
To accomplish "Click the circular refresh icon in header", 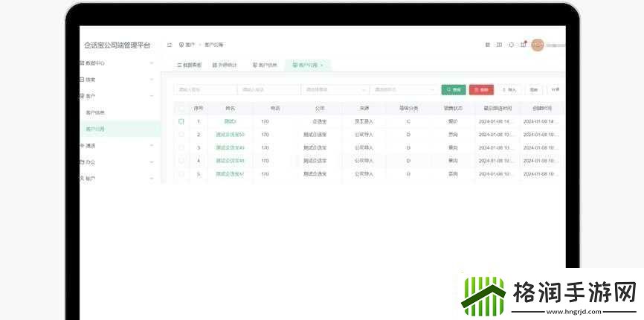I will click(512, 45).
